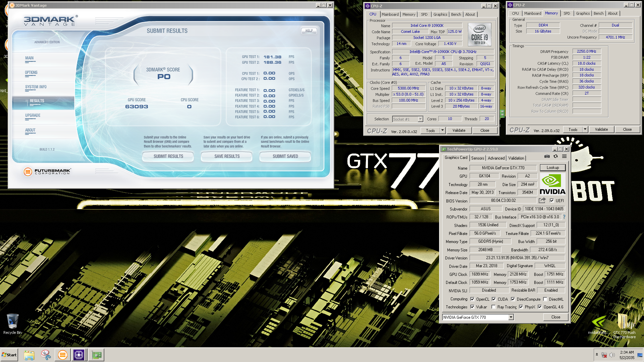Viewport: 644px width, 362px height.
Task: Open the GPU-Z hamburger menu icon
Action: (564, 157)
